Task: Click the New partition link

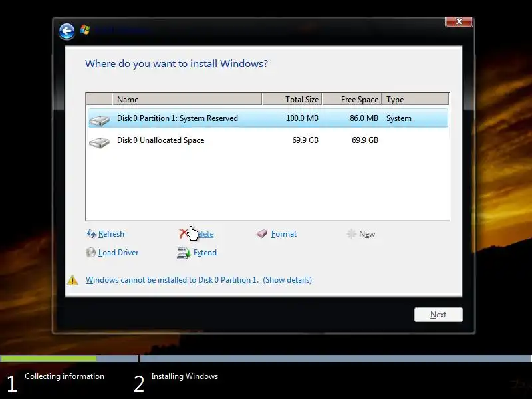Action: [x=367, y=234]
